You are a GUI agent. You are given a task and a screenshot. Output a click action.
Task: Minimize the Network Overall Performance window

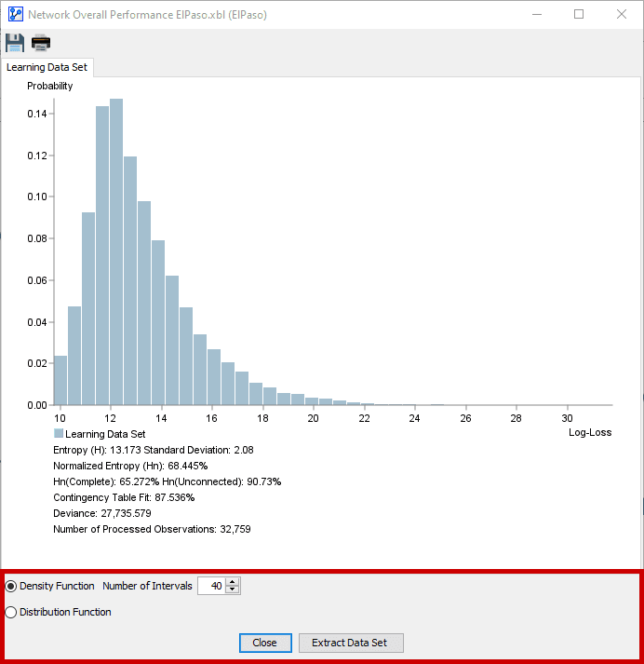pyautogui.click(x=537, y=14)
